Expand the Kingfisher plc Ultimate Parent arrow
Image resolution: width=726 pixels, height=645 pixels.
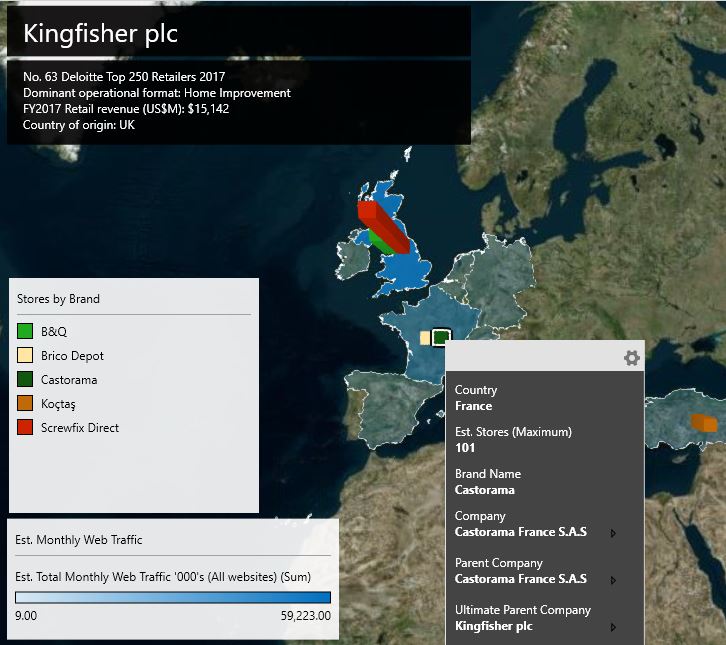pos(613,627)
